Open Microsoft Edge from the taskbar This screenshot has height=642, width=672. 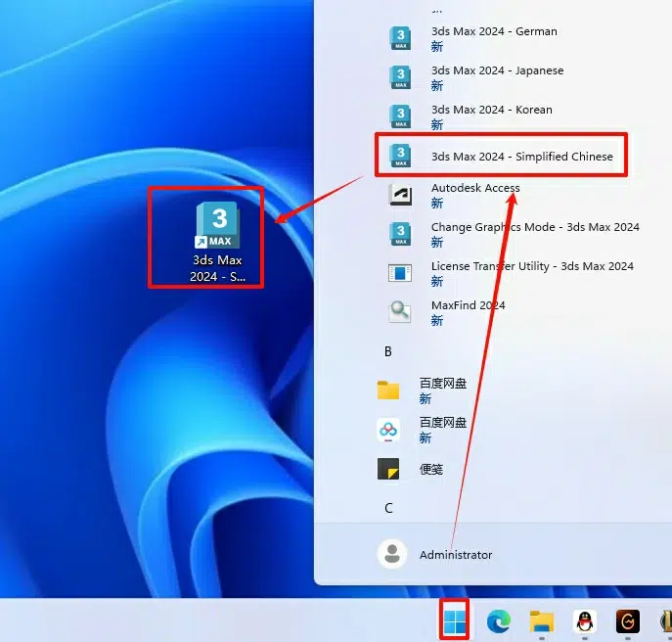tap(498, 621)
